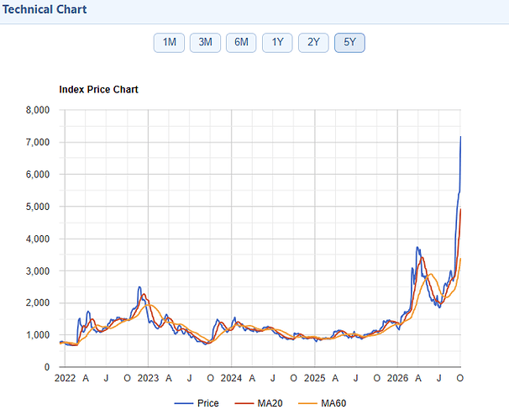Click the 4,000 y-axis label

click(38, 239)
